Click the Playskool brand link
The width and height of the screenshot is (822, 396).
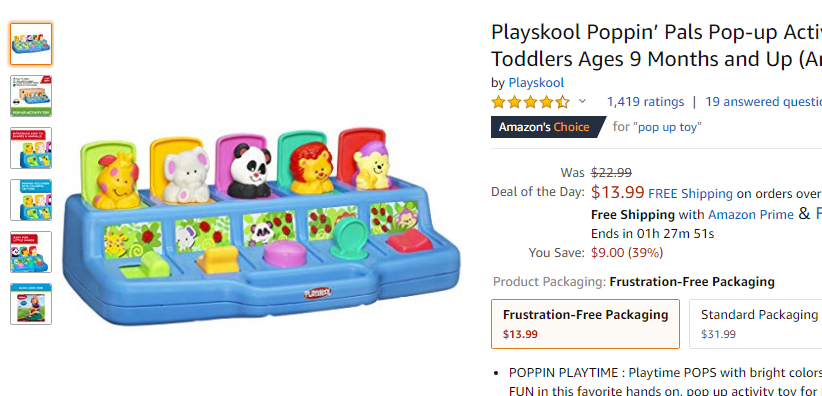click(536, 83)
